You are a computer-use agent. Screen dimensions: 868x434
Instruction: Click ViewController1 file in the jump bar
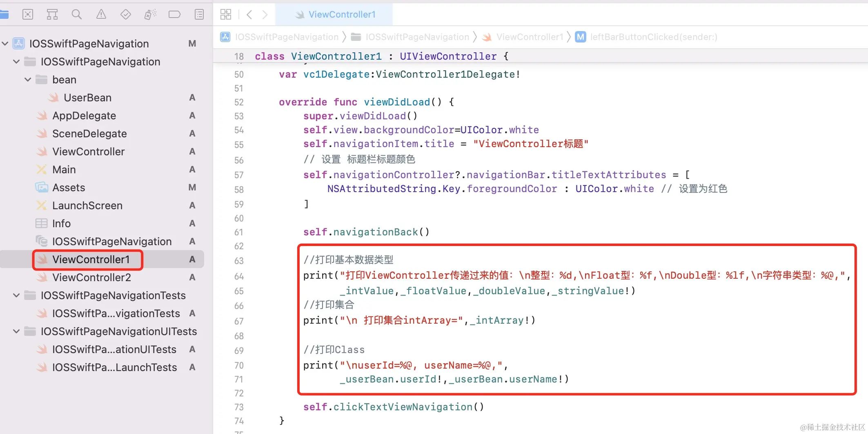point(523,37)
